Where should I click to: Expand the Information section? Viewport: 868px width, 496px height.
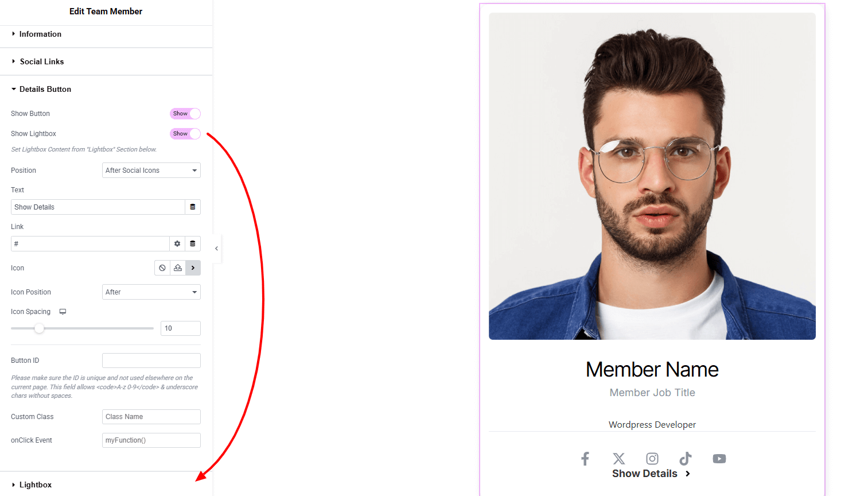tap(40, 34)
